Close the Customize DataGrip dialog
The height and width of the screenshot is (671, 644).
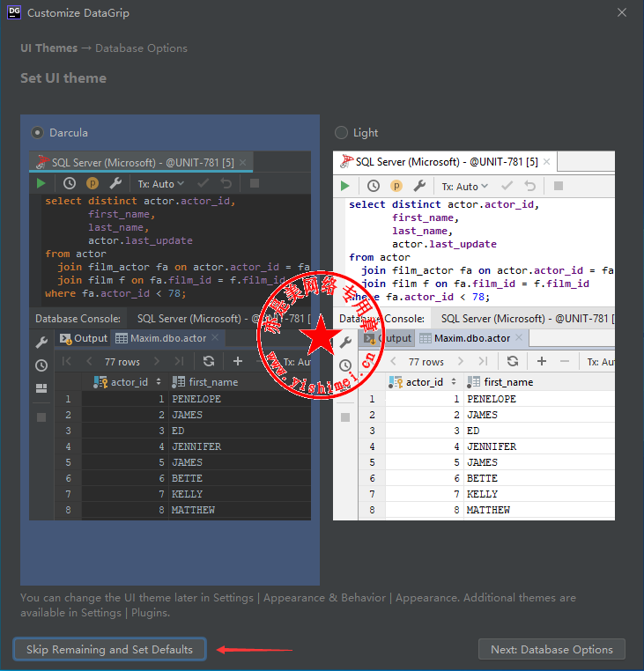(622, 12)
